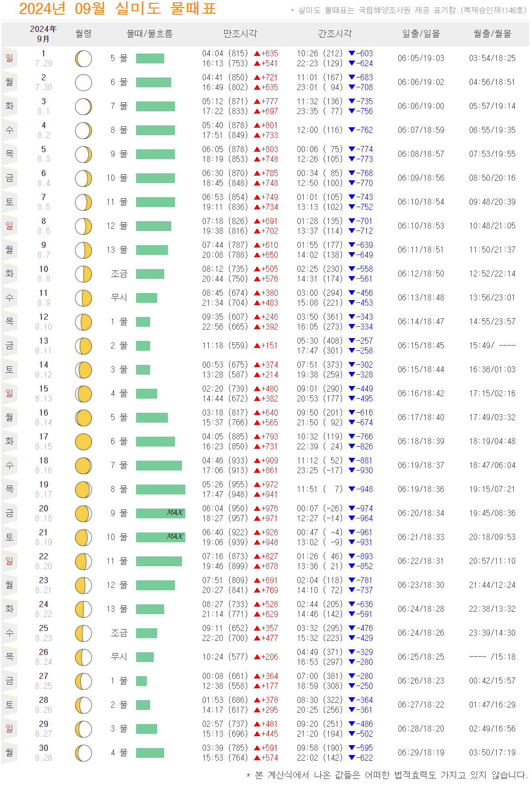Viewport: 532px width, 786px height.
Task: Click the copyright note '복제승인제1146호'
Action: pos(494,10)
